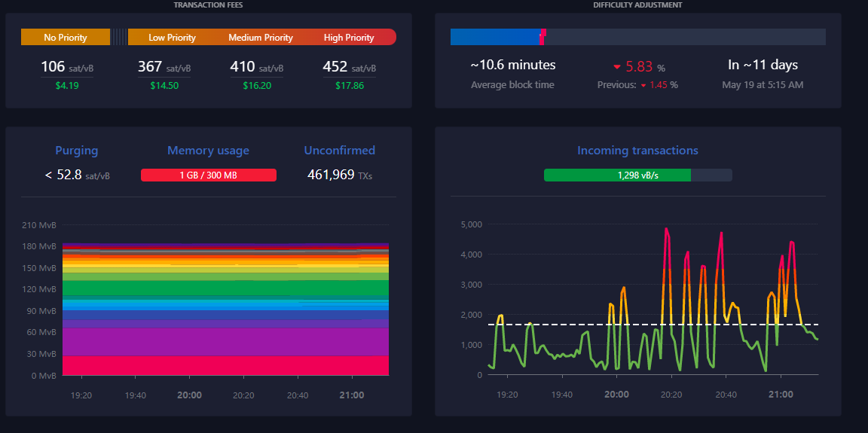Viewport: 868px width, 433px height.
Task: Click the $4.19 fee price
Action: click(x=67, y=86)
